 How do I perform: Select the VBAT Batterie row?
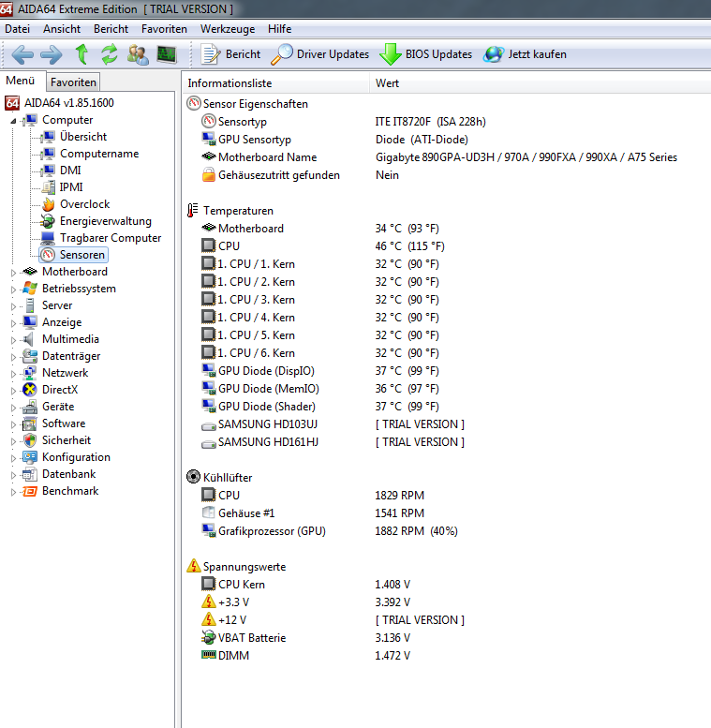tap(447, 638)
